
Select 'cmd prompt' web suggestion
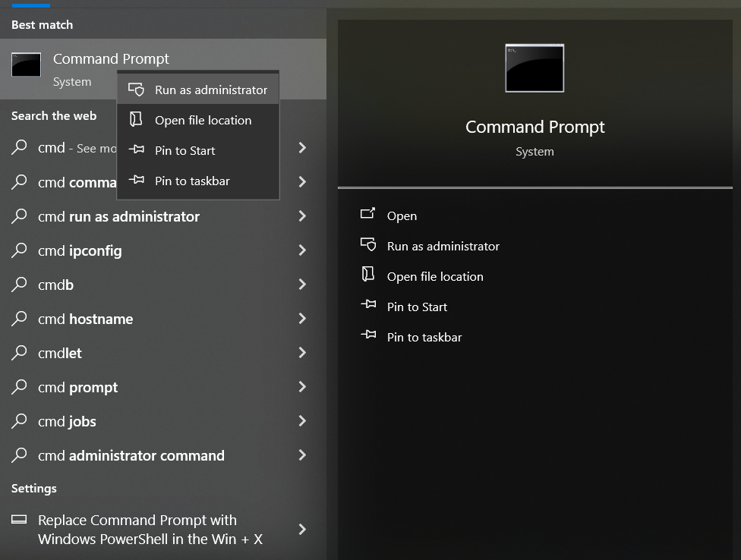(163, 387)
